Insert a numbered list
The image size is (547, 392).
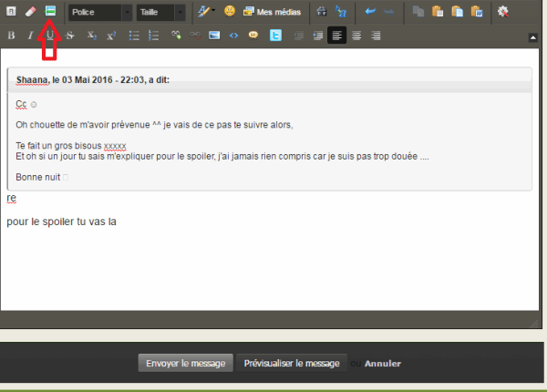pyautogui.click(x=154, y=36)
